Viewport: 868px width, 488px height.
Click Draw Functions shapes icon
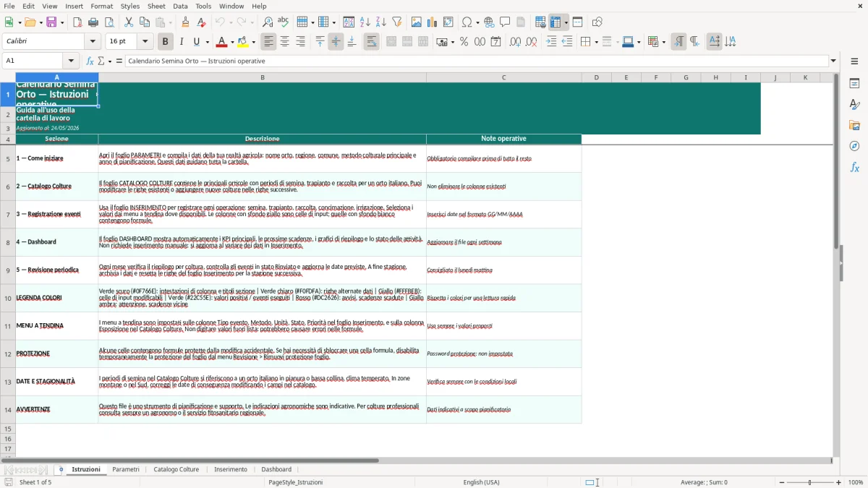597,22
